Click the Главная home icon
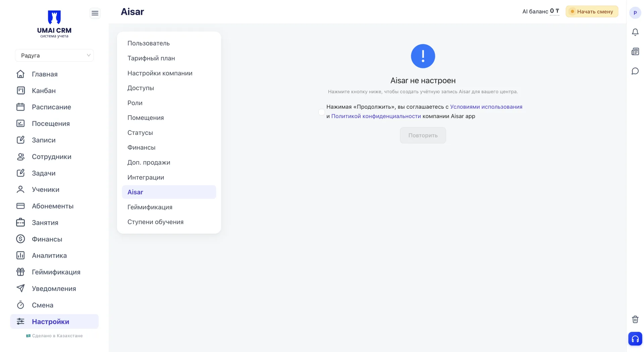 tap(20, 74)
